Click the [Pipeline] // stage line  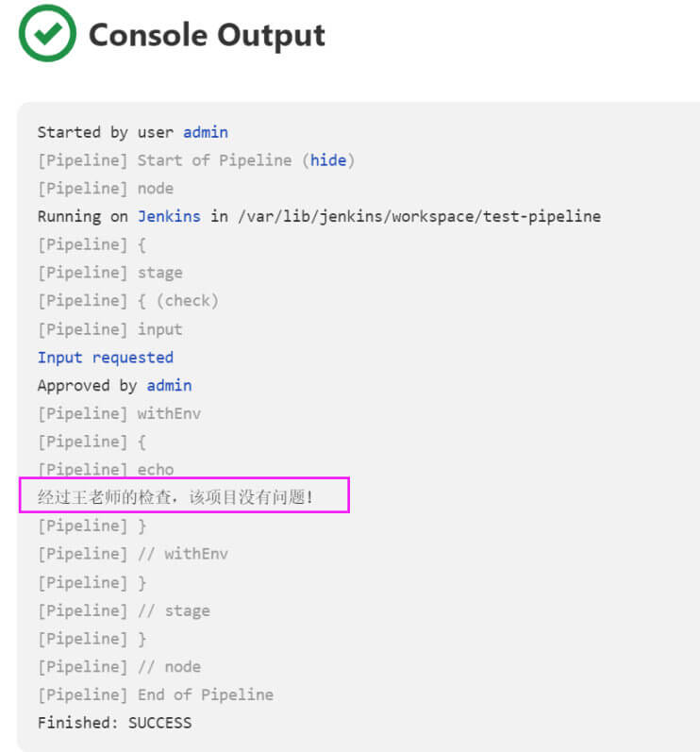coord(124,610)
